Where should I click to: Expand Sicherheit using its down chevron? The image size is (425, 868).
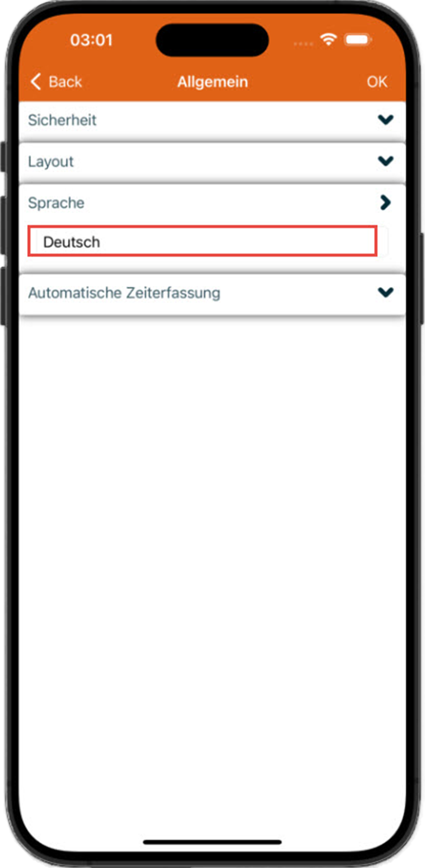385,120
